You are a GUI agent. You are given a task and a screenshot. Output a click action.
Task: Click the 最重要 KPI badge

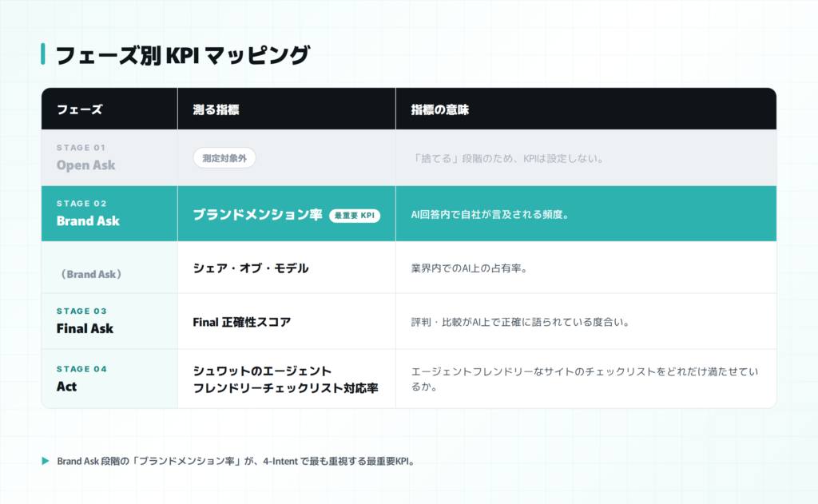(x=355, y=216)
